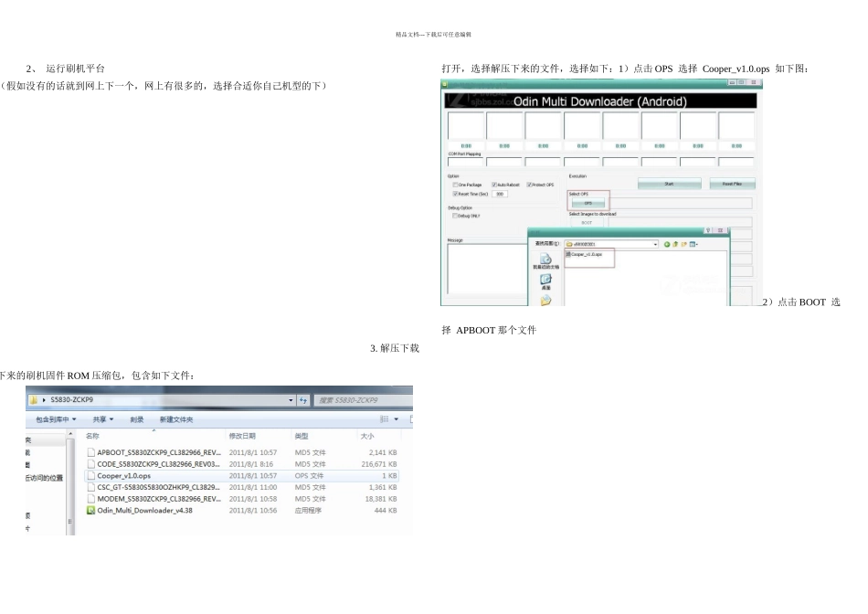Toggle the Auto Reboot checkbox
Screen dimensions: 868x614
pyautogui.click(x=493, y=185)
